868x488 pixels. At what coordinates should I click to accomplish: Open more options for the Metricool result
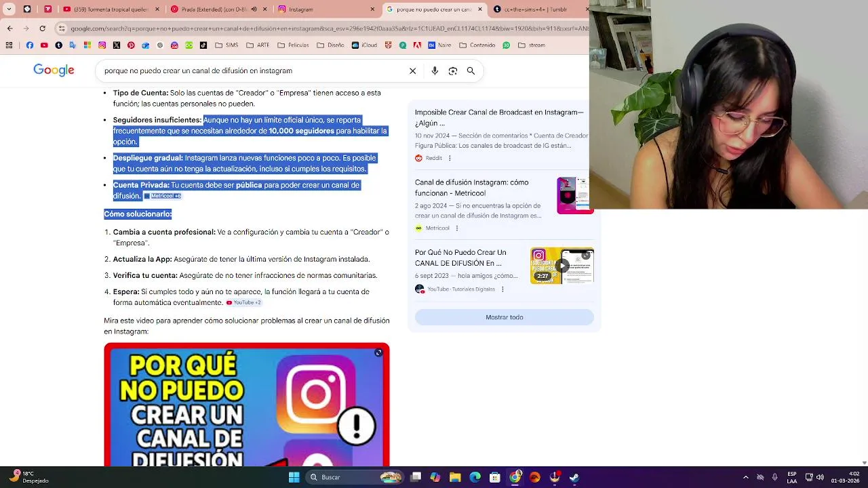(457, 228)
